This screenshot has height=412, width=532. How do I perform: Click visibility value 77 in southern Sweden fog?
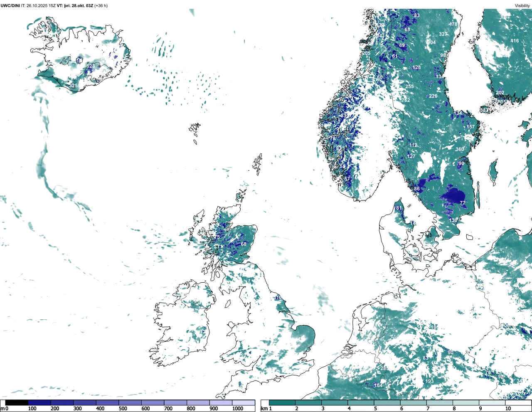click(x=463, y=203)
